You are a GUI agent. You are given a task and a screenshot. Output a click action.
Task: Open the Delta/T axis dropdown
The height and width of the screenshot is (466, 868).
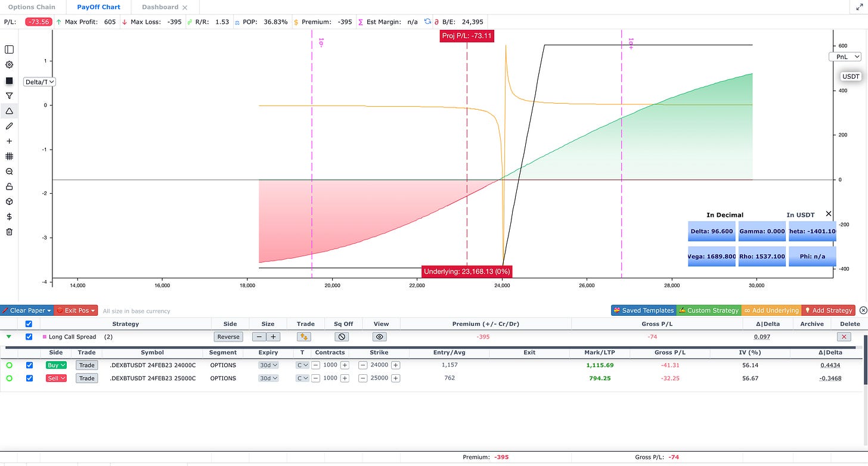tap(39, 82)
